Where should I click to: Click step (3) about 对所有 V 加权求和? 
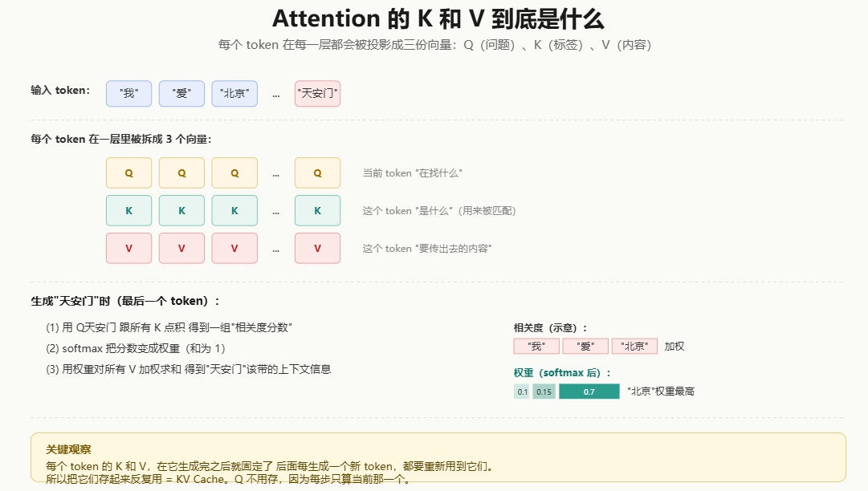tap(188, 369)
